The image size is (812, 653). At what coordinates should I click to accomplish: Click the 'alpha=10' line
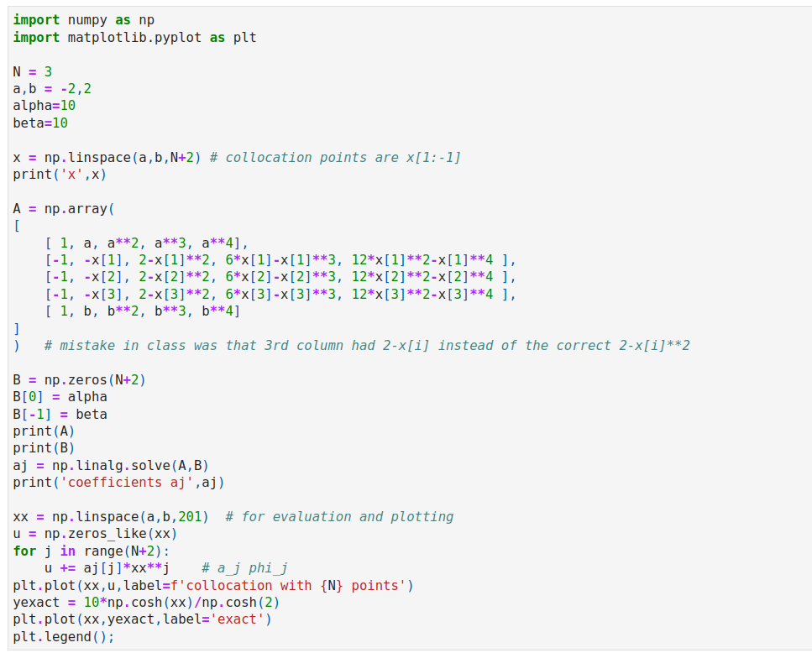45,106
